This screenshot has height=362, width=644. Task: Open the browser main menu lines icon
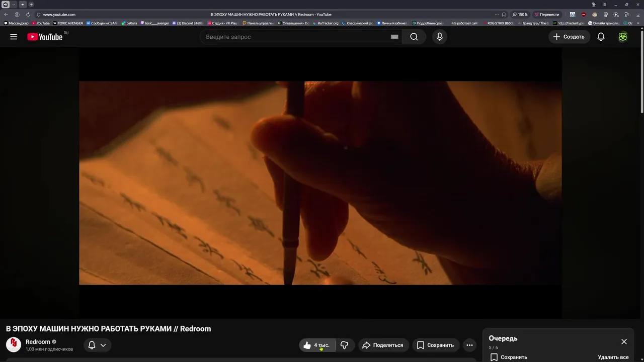(x=605, y=5)
